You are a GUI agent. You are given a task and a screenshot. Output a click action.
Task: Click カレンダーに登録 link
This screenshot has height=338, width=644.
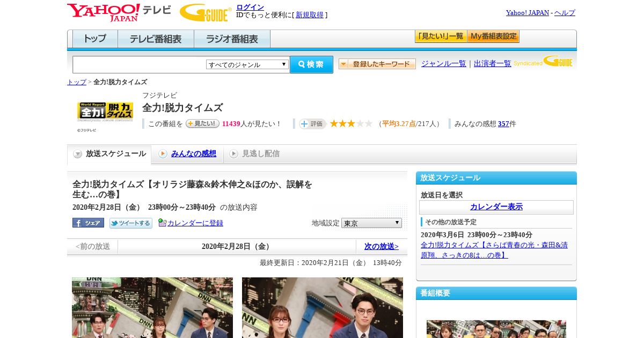[195, 223]
